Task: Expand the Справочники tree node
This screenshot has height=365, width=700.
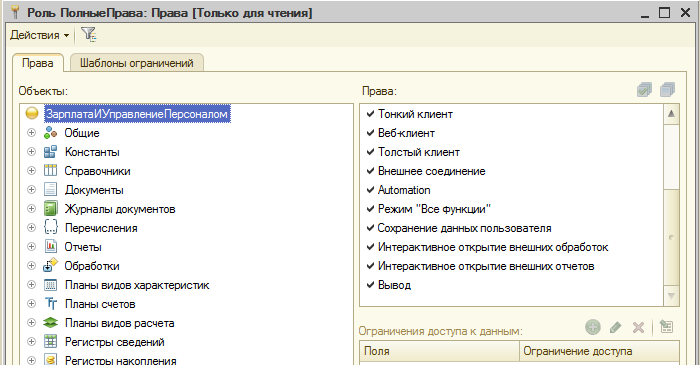Action: pyautogui.click(x=31, y=170)
